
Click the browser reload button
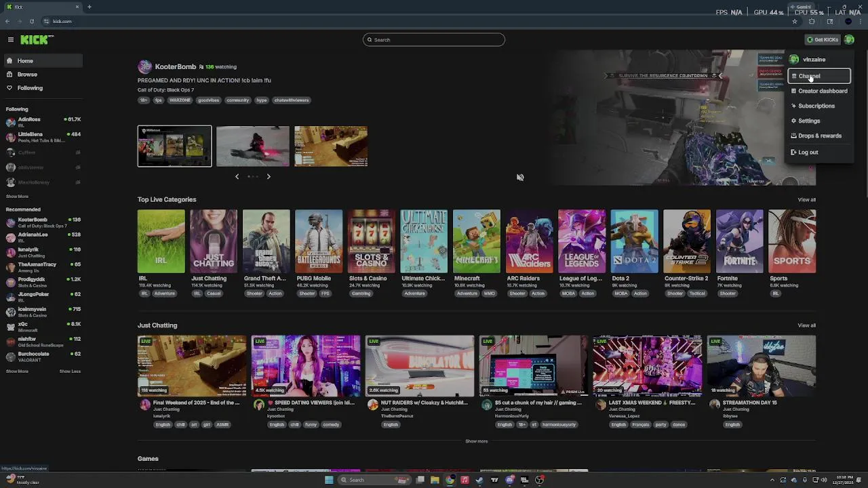click(32, 22)
